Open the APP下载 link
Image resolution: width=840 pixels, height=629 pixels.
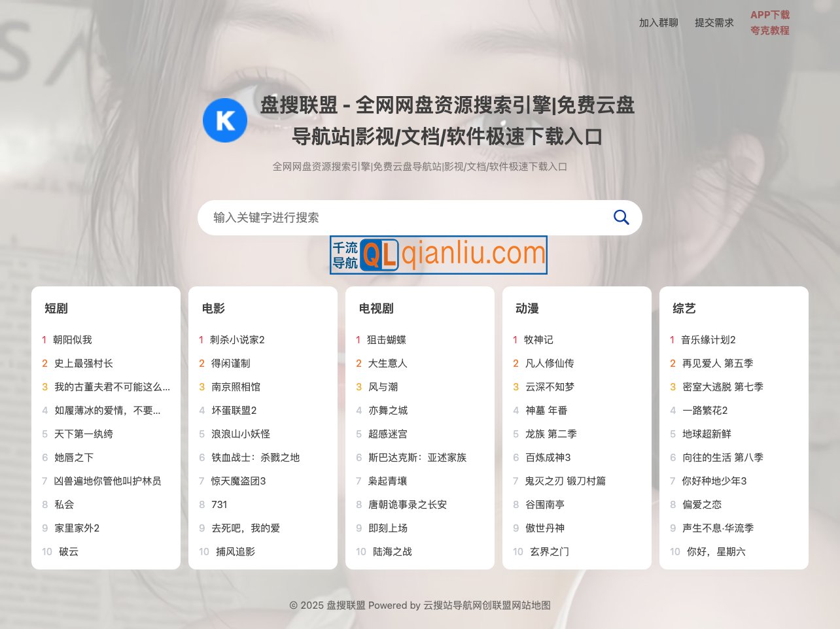click(x=770, y=14)
